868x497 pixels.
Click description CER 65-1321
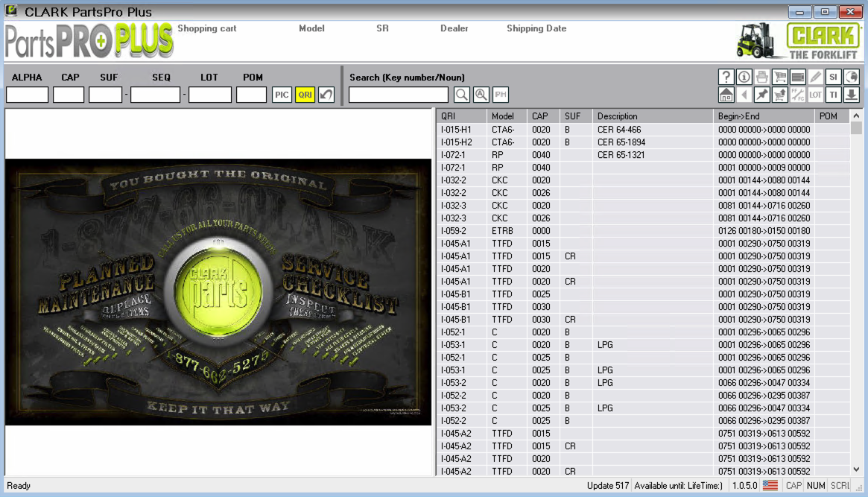(x=621, y=155)
